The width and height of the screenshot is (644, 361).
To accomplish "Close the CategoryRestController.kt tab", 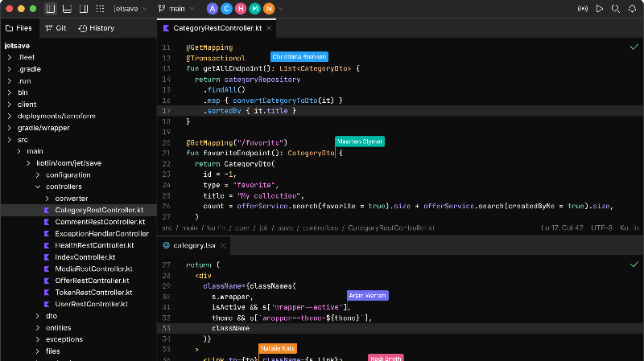I will pyautogui.click(x=270, y=28).
